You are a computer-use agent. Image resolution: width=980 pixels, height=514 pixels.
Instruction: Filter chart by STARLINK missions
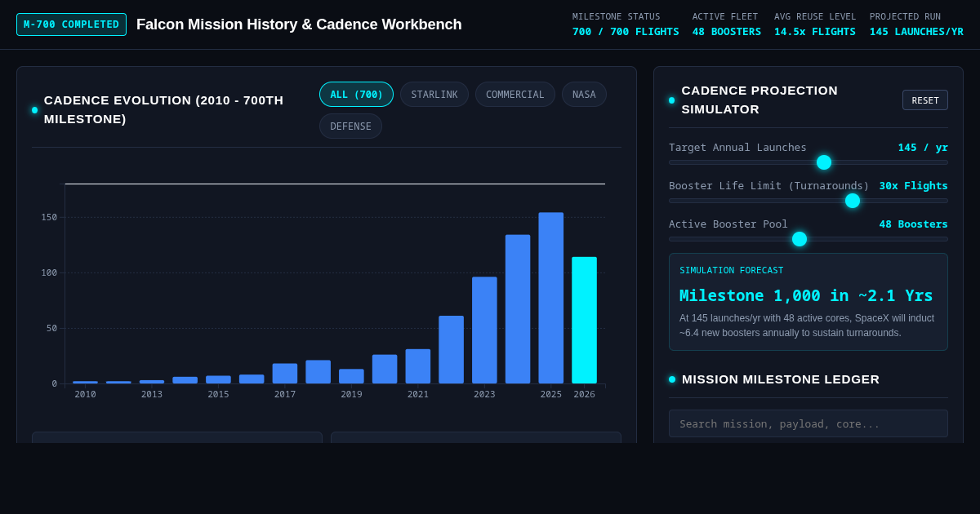click(434, 95)
